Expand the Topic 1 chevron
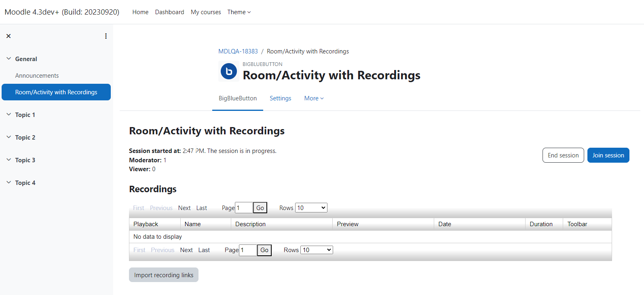Viewport: 644px width, 295px height. (x=8, y=115)
